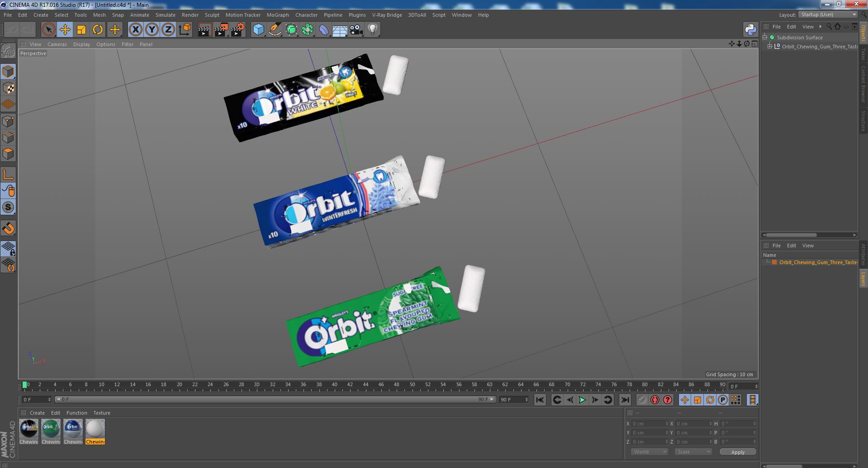Render the active view
Screen dimensions: 868x468
click(204, 30)
